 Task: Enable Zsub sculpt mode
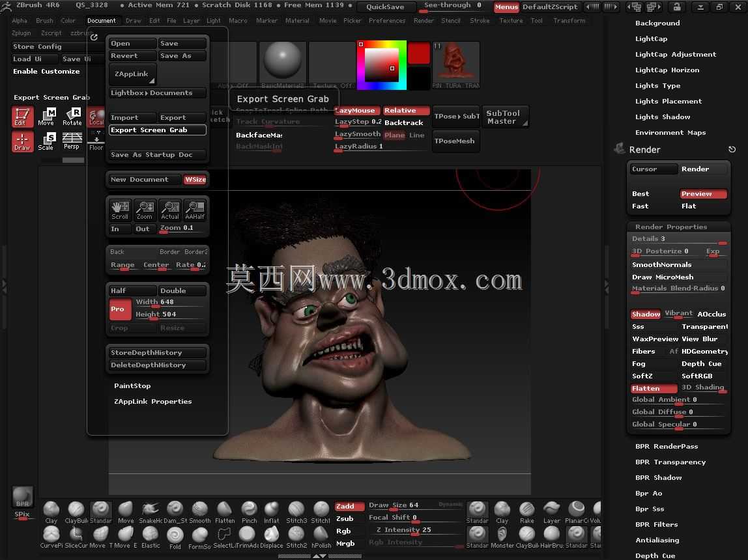click(x=349, y=518)
